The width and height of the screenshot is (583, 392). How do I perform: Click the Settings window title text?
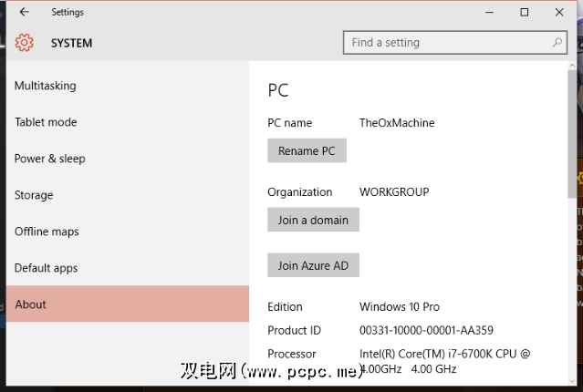[68, 12]
